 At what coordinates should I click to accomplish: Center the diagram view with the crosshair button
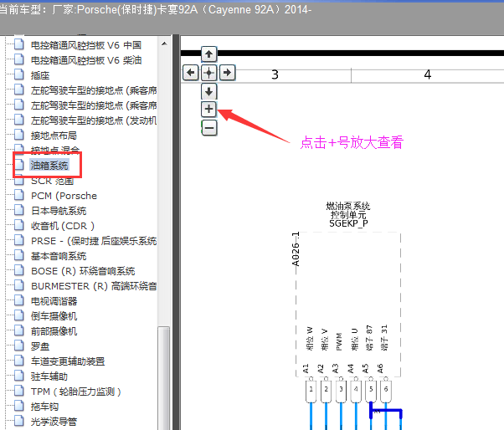click(209, 73)
